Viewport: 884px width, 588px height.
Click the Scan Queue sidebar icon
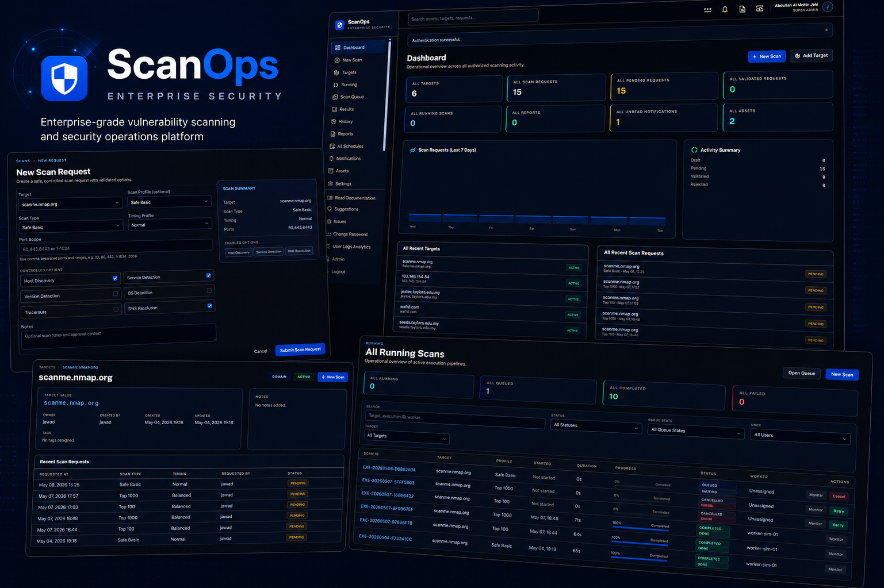(x=335, y=97)
